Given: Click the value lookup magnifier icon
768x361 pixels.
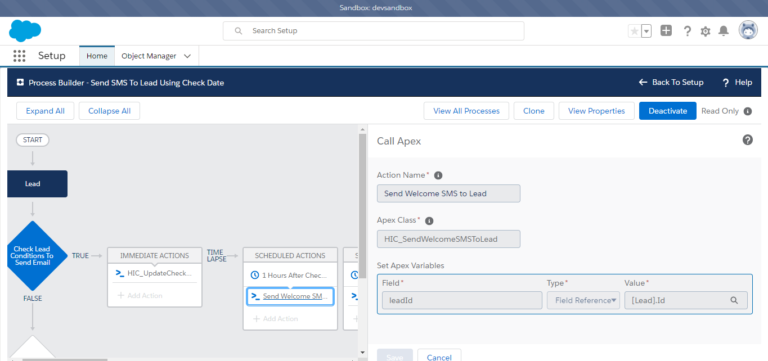Looking at the screenshot, I should [x=734, y=300].
